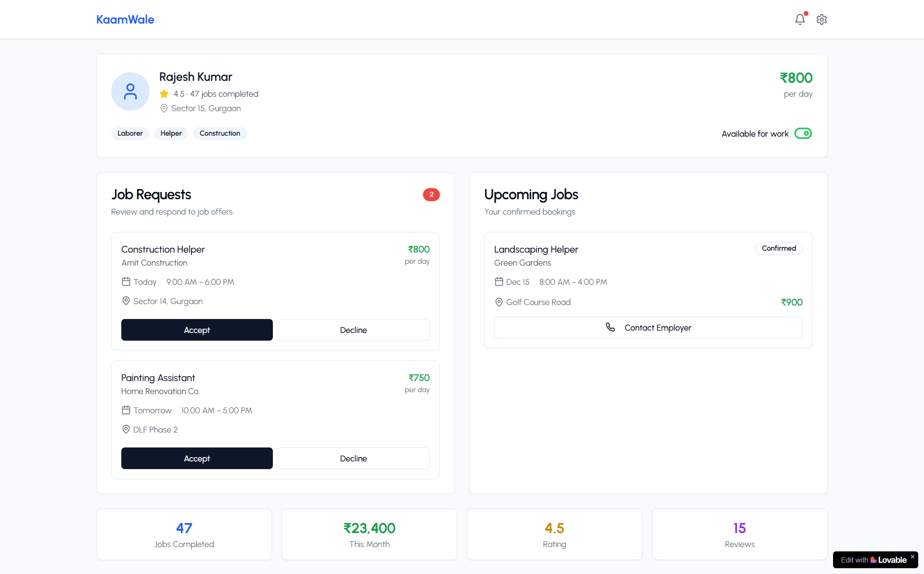The width and height of the screenshot is (924, 574).
Task: Click the KaamWale logo
Action: 125,19
